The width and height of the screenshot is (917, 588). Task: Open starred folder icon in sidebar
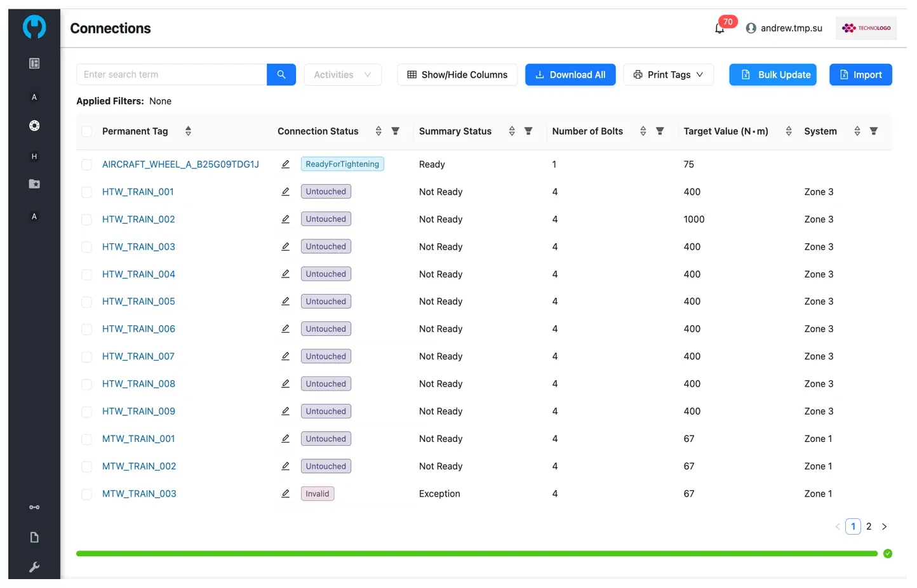tap(34, 184)
